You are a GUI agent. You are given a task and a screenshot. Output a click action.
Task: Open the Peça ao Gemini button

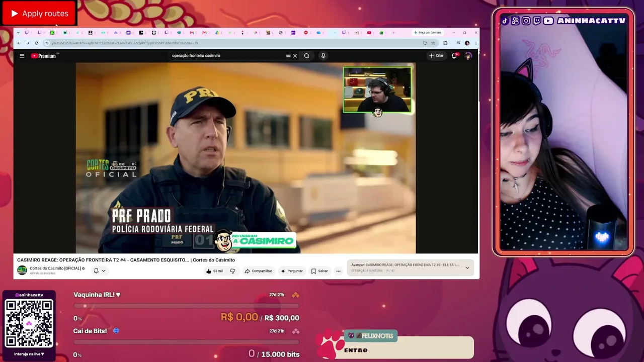[x=427, y=33]
